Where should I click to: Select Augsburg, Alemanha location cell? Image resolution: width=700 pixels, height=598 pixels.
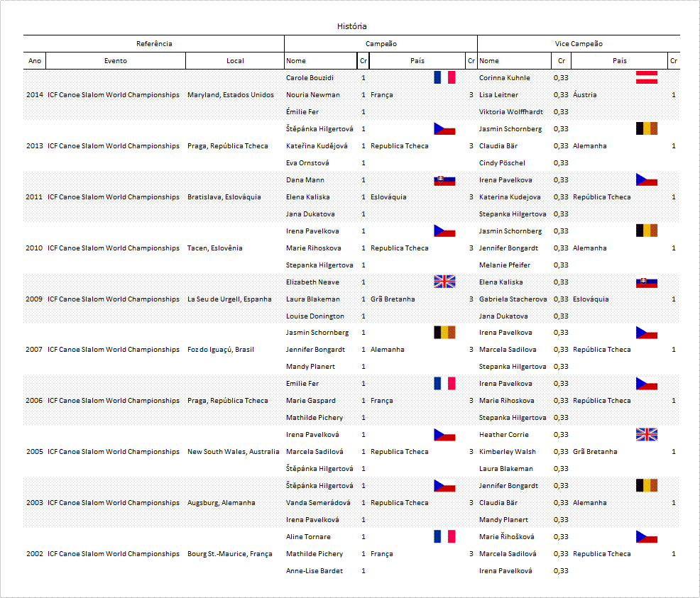[x=221, y=502]
